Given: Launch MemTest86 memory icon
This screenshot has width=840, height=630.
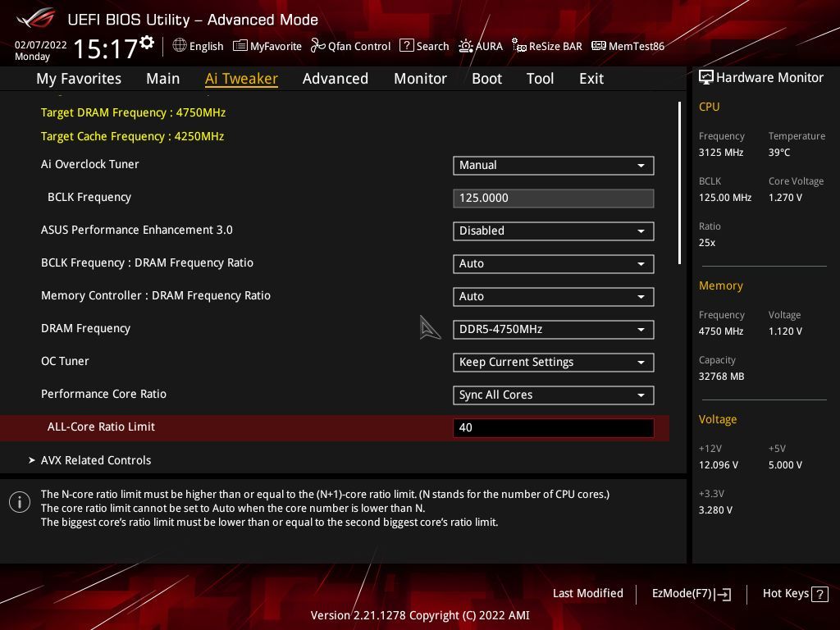Looking at the screenshot, I should click(x=598, y=46).
